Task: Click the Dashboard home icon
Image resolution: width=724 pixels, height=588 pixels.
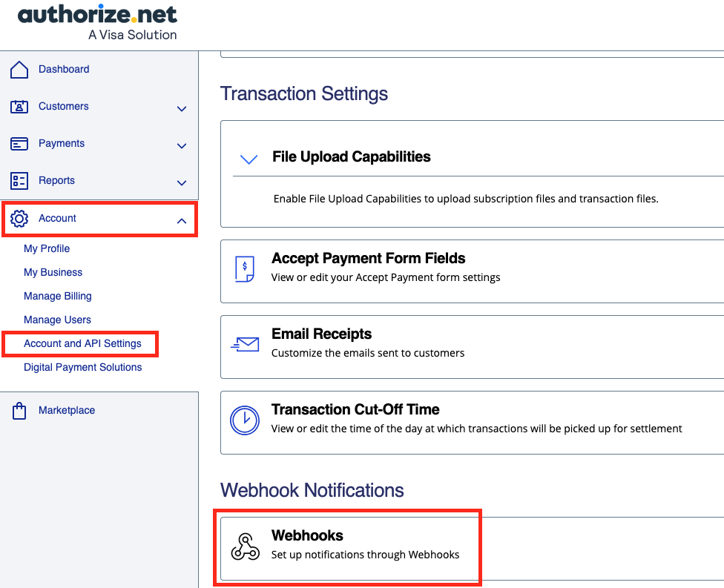Action: pos(19,70)
